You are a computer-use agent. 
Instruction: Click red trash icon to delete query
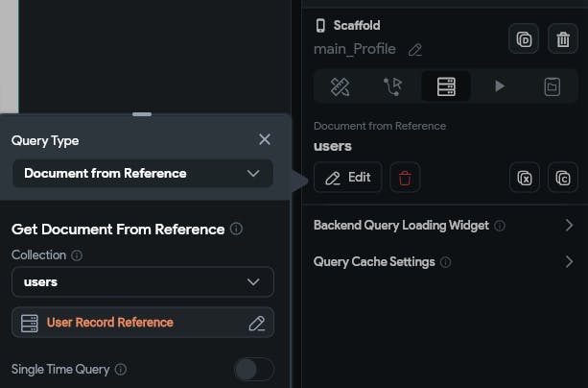pyautogui.click(x=405, y=178)
